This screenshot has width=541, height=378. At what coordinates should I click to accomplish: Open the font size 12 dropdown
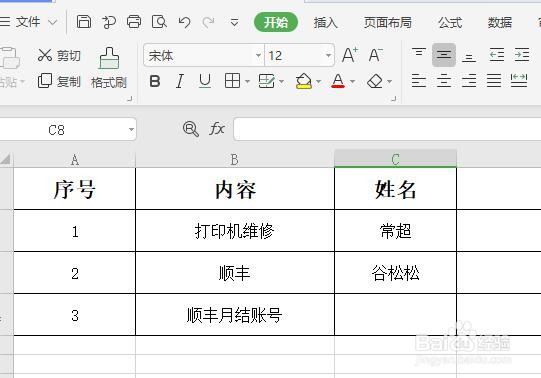click(328, 55)
